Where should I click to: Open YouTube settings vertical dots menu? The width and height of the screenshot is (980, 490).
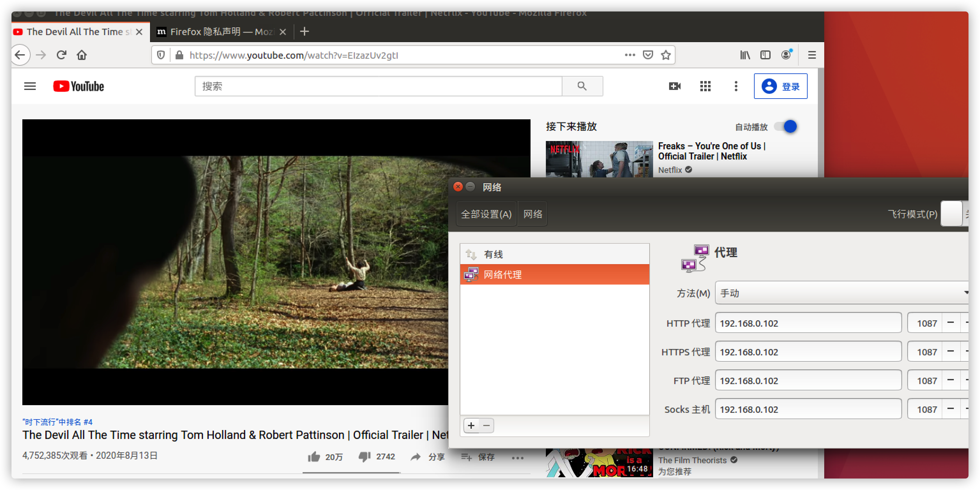click(x=736, y=86)
